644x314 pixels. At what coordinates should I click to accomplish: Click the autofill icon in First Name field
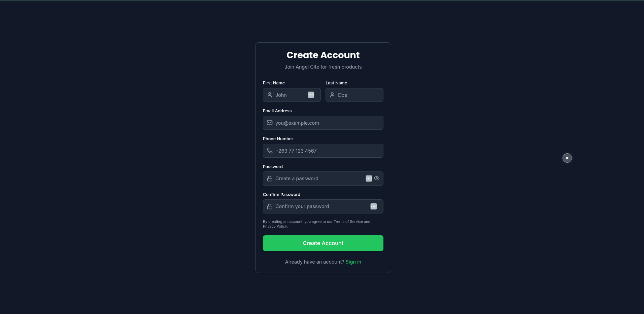coord(311,95)
